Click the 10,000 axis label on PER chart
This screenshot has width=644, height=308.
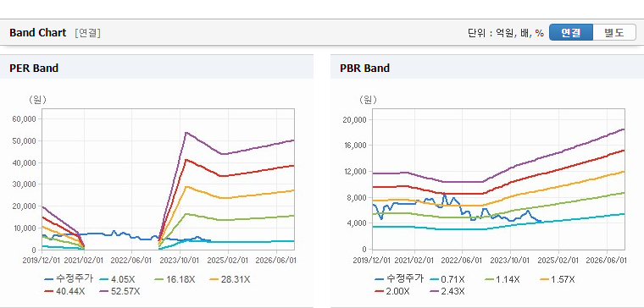(25, 228)
